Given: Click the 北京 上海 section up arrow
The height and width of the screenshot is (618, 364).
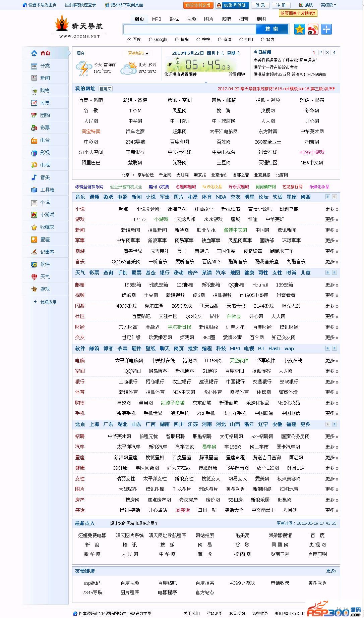Looking at the screenshot, I should point(334,424).
